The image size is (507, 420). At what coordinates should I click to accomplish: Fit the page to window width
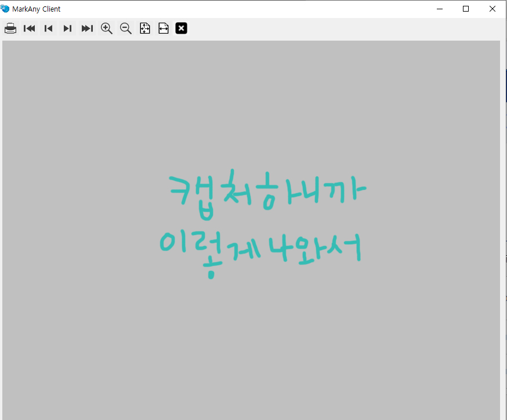[x=164, y=28]
